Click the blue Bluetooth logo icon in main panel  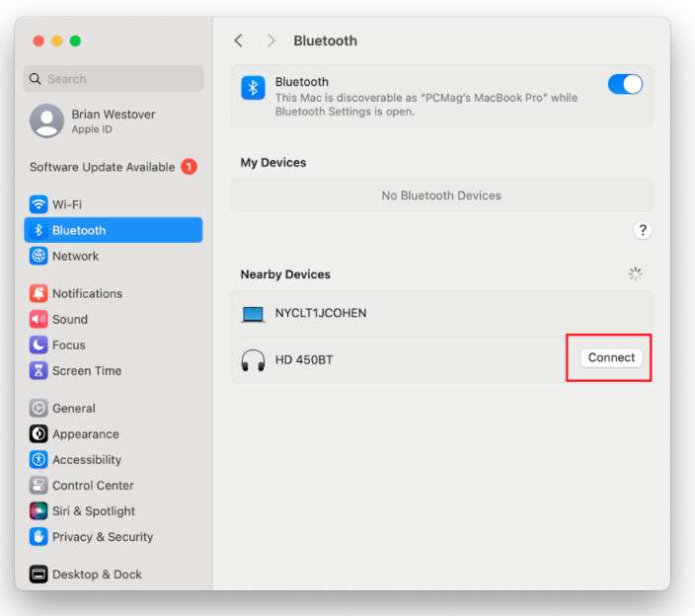253,88
